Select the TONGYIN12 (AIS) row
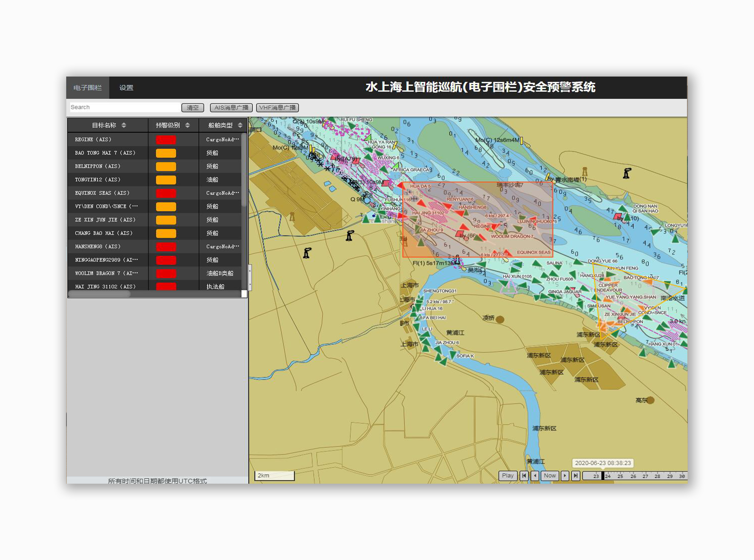The width and height of the screenshot is (754, 560). pyautogui.click(x=154, y=179)
